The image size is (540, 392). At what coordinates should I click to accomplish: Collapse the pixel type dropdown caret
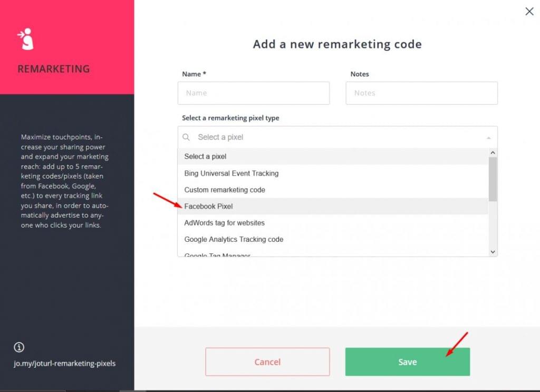pos(488,138)
